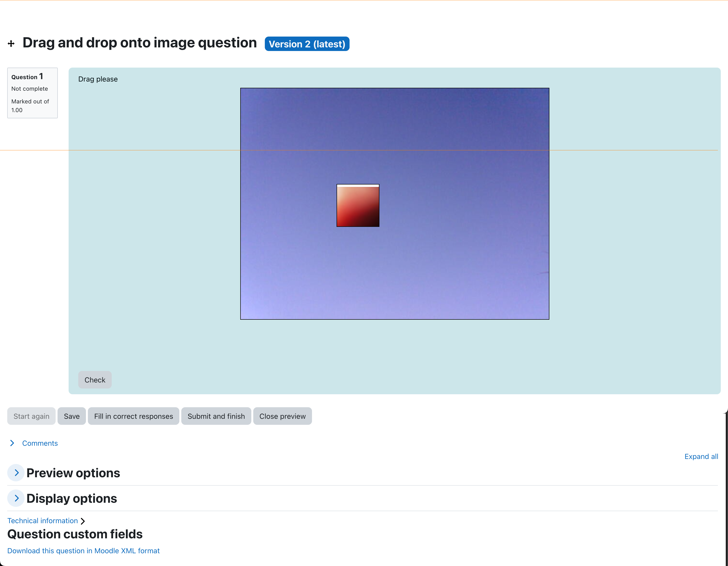Open the Preview options heading
The height and width of the screenshot is (566, 728).
click(73, 473)
